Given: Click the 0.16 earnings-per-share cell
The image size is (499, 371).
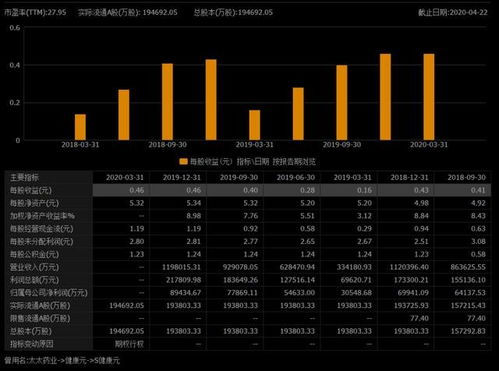Looking at the screenshot, I should 364,190.
